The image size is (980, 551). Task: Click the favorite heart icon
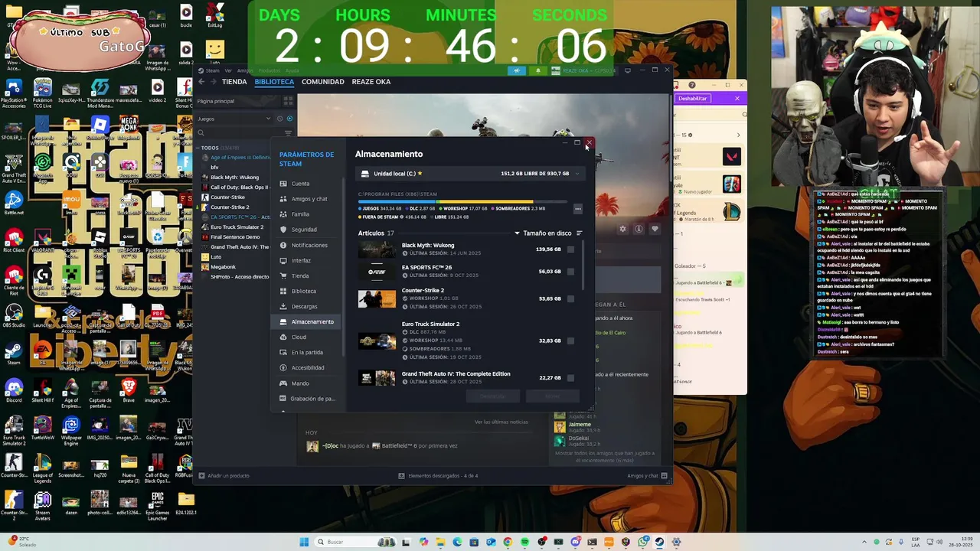(655, 229)
